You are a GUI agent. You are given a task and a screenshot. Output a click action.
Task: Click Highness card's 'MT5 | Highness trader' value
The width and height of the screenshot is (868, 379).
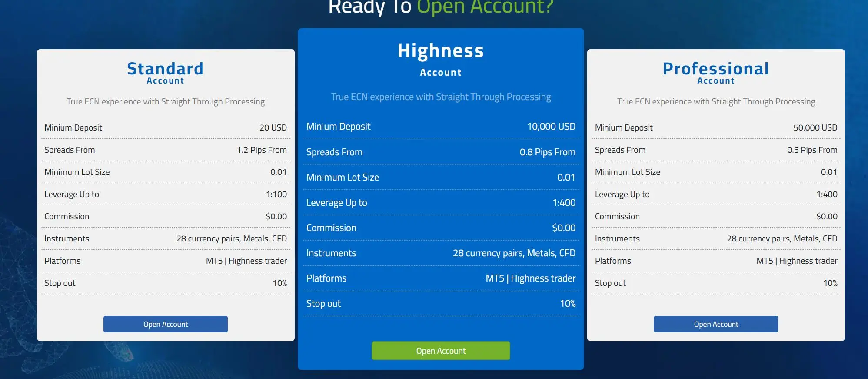531,278
